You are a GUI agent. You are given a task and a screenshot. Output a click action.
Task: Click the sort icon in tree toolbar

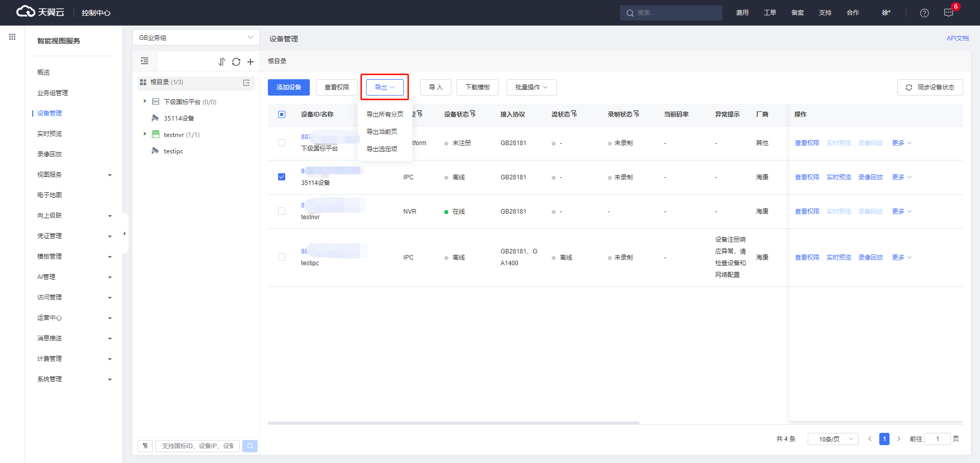point(221,62)
